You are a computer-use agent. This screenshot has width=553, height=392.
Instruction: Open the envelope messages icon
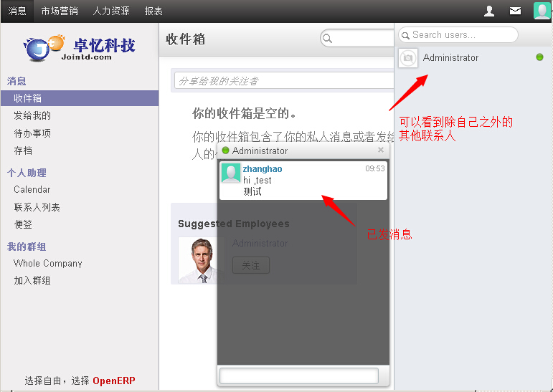(x=515, y=11)
